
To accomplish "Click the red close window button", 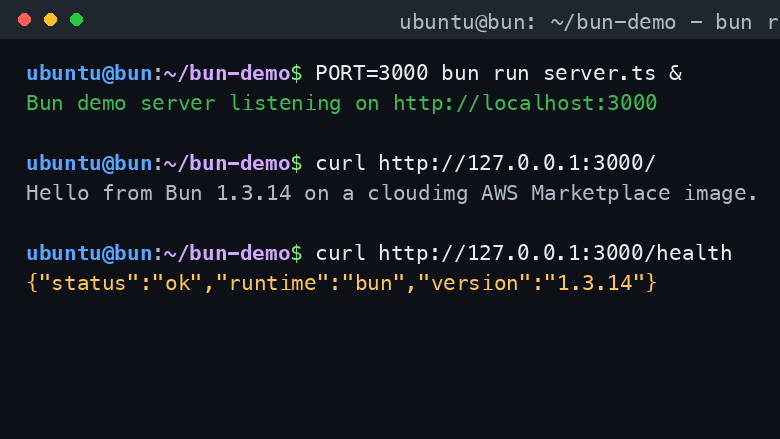I will click(24, 20).
